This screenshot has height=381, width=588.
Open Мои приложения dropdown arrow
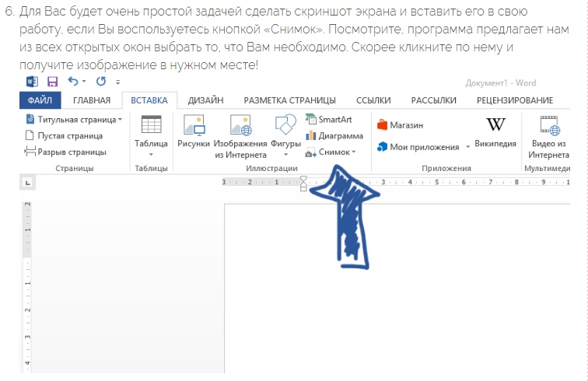click(467, 147)
